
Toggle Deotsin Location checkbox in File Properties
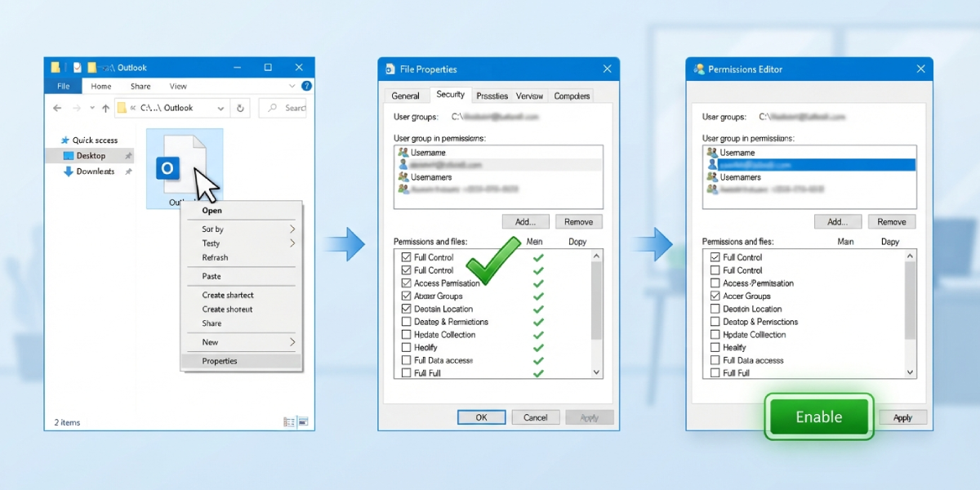pos(407,309)
